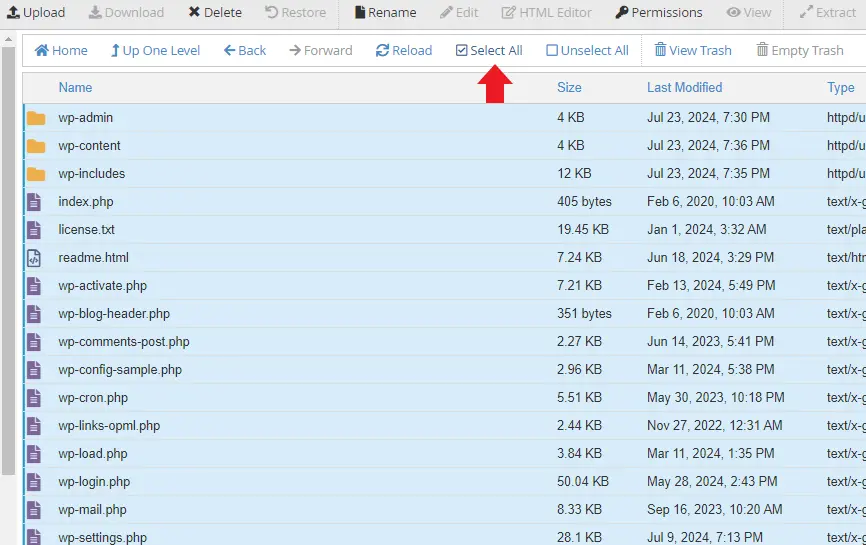866x545 pixels.
Task: Sort by Last Modified column
Action: click(x=684, y=87)
